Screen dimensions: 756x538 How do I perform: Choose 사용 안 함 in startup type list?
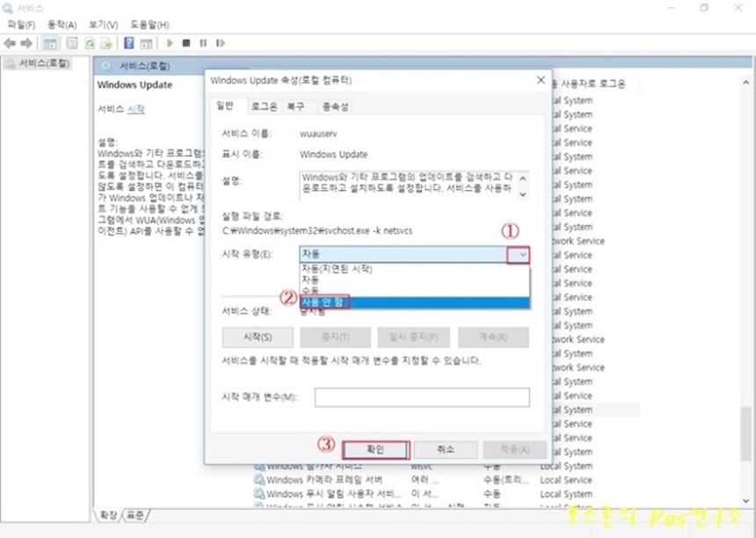[415, 302]
